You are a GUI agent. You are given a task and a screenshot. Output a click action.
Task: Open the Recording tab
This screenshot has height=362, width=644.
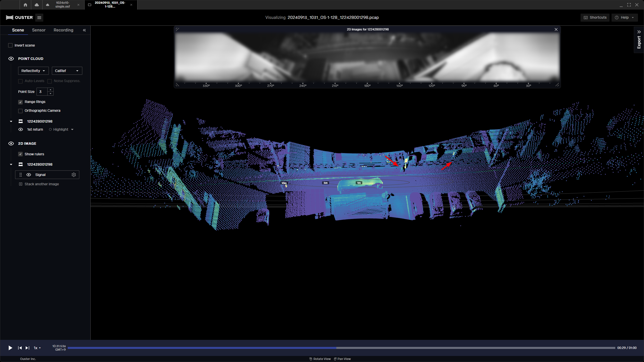tap(63, 30)
